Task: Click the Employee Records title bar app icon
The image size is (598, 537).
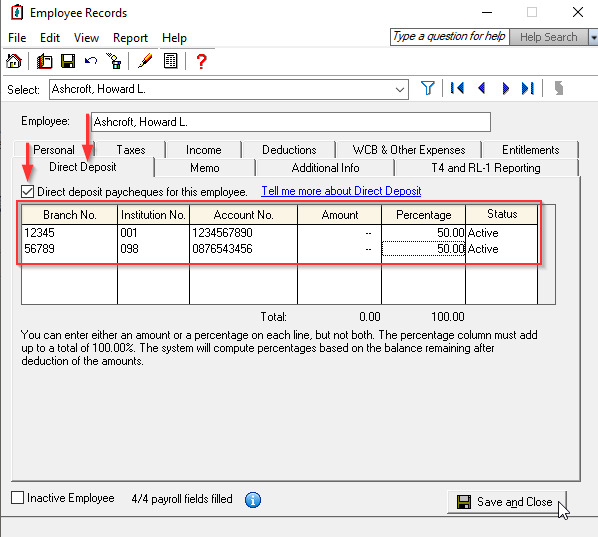Action: pyautogui.click(x=17, y=13)
